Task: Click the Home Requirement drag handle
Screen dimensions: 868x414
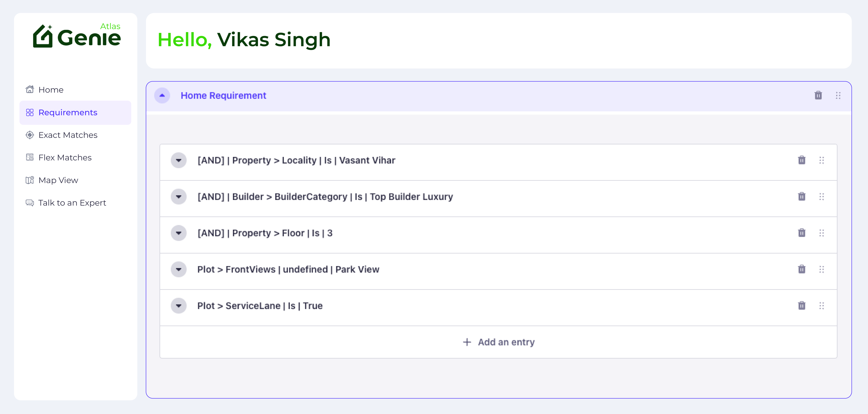Action: 838,96
